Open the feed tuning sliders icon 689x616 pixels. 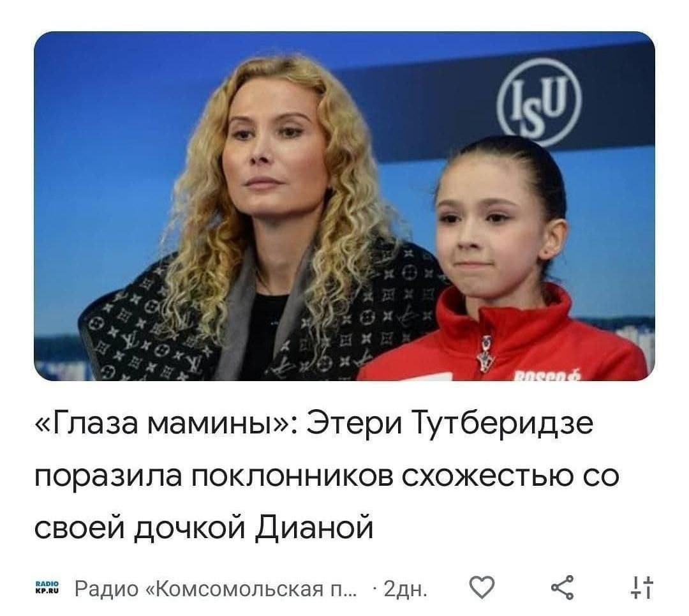[642, 587]
